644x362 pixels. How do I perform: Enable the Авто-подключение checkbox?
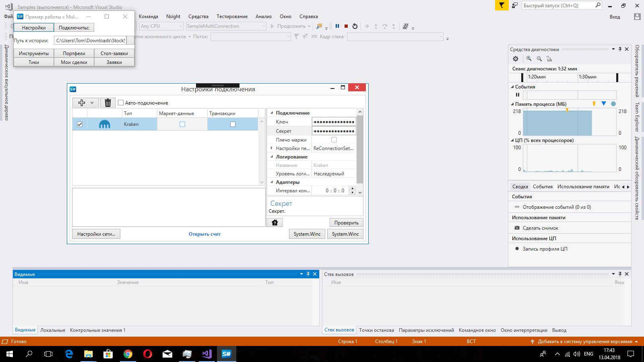tap(121, 103)
